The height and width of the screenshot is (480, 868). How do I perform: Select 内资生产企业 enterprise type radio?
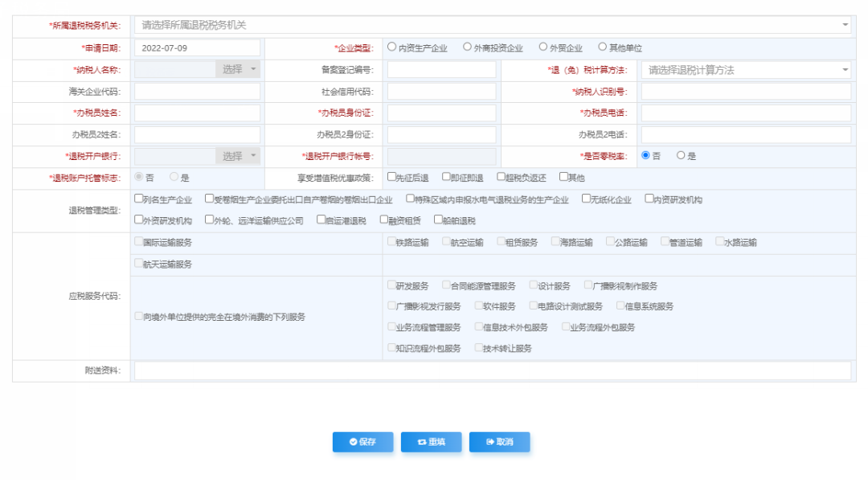coord(392,47)
